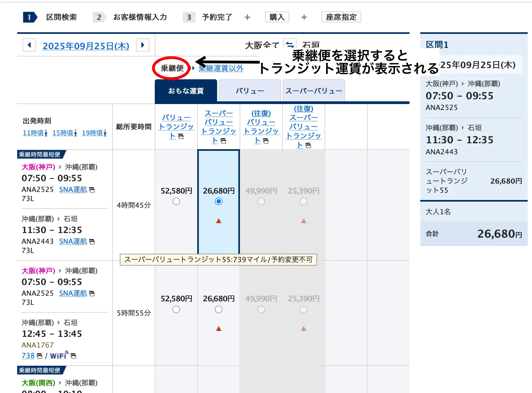
Task: Select 52,580円 fare radio for 4時間45分 itinerary
Action: 176,201
